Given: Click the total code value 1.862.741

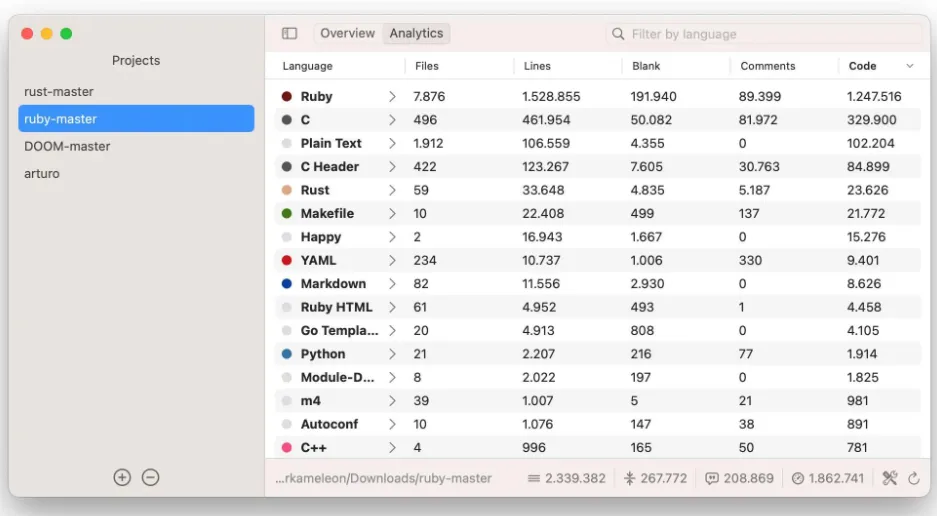Looking at the screenshot, I should [837, 478].
